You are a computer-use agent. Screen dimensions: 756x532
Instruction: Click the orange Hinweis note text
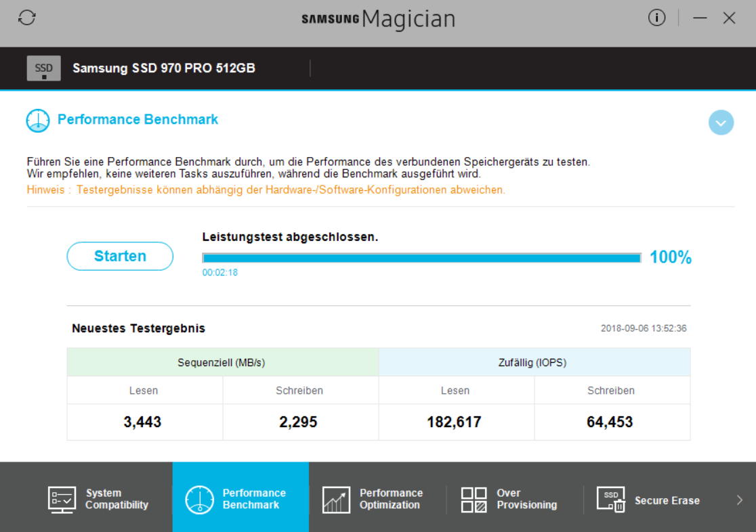266,190
